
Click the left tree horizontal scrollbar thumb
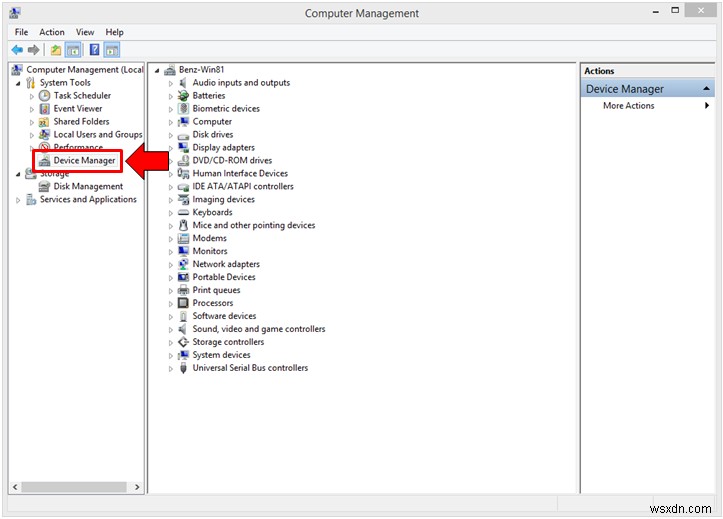(x=74, y=487)
